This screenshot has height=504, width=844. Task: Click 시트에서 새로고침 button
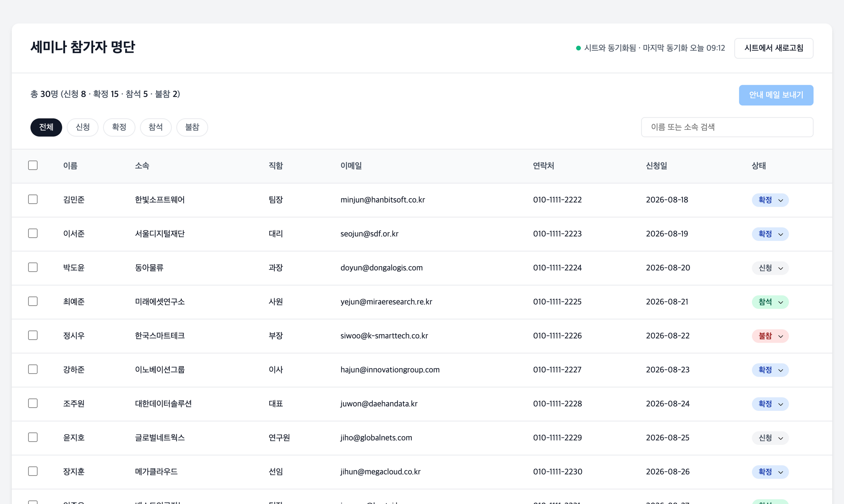(774, 48)
